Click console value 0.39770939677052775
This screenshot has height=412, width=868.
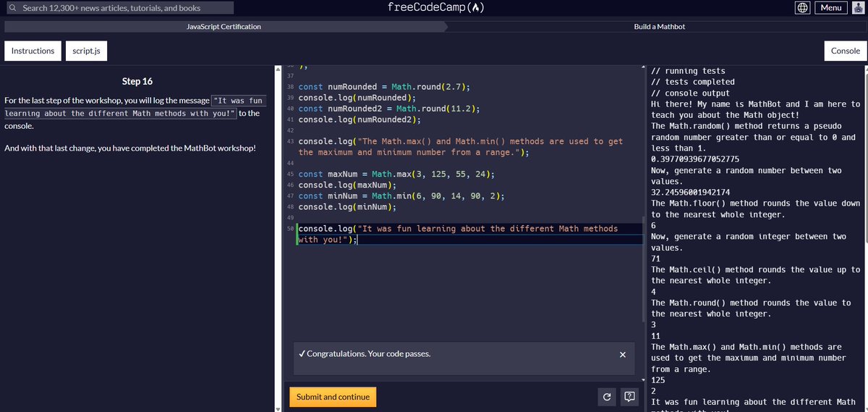point(696,159)
